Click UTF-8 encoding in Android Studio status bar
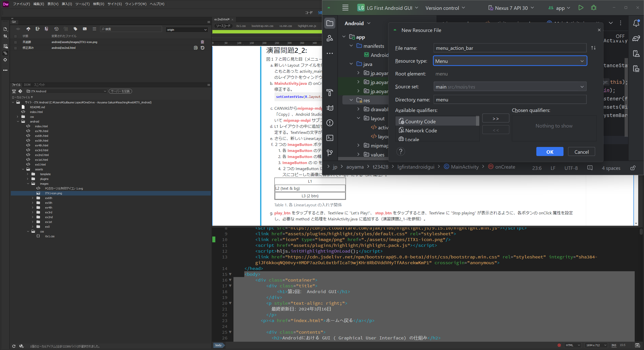 [571, 168]
